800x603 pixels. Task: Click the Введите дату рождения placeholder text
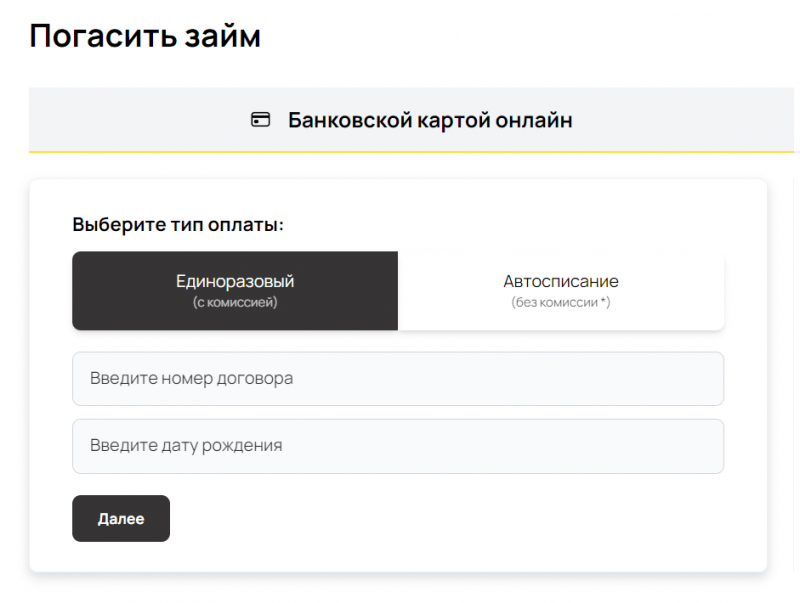(x=186, y=446)
